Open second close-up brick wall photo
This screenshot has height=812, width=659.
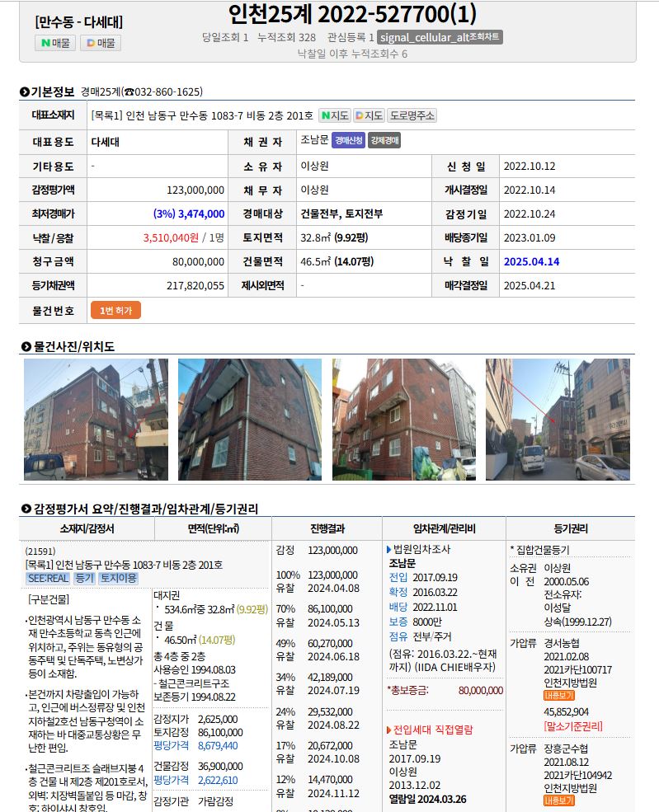tap(250, 420)
